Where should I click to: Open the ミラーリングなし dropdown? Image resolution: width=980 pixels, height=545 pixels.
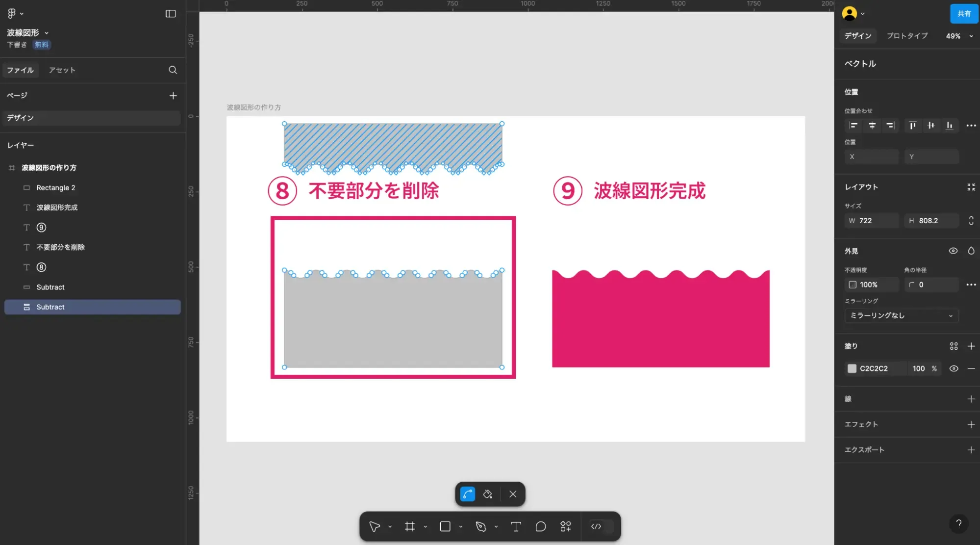tap(902, 315)
